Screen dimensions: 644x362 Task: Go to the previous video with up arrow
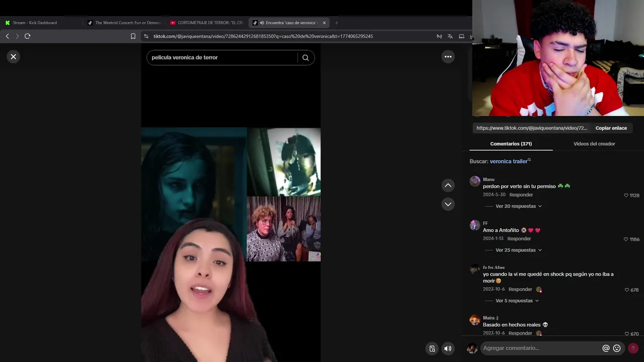tap(448, 186)
